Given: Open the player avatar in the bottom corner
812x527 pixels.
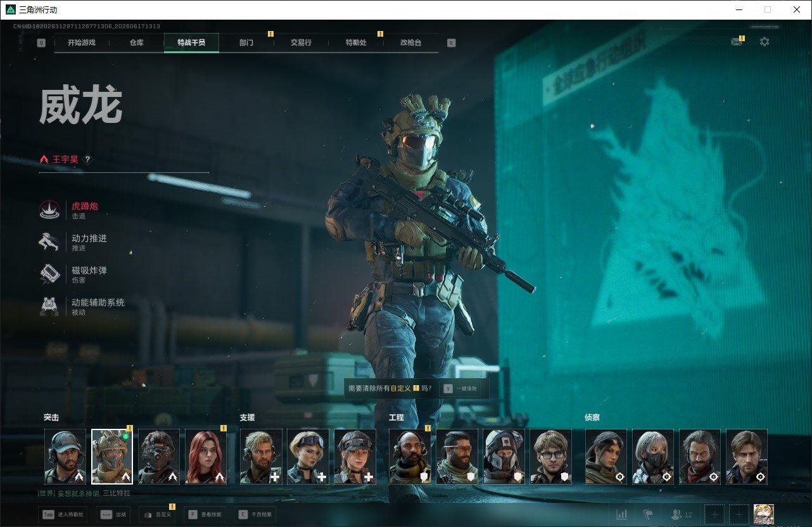Looking at the screenshot, I should pyautogui.click(x=764, y=514).
